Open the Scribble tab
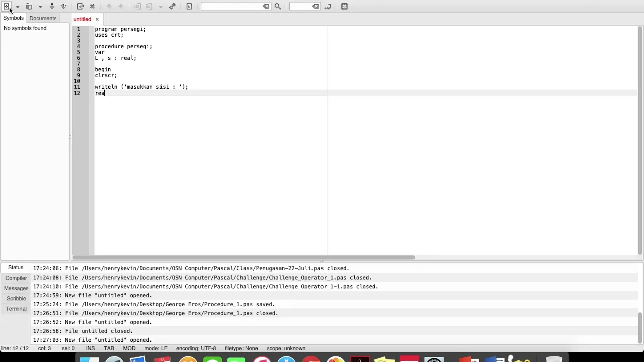The height and width of the screenshot is (362, 644). click(x=16, y=299)
